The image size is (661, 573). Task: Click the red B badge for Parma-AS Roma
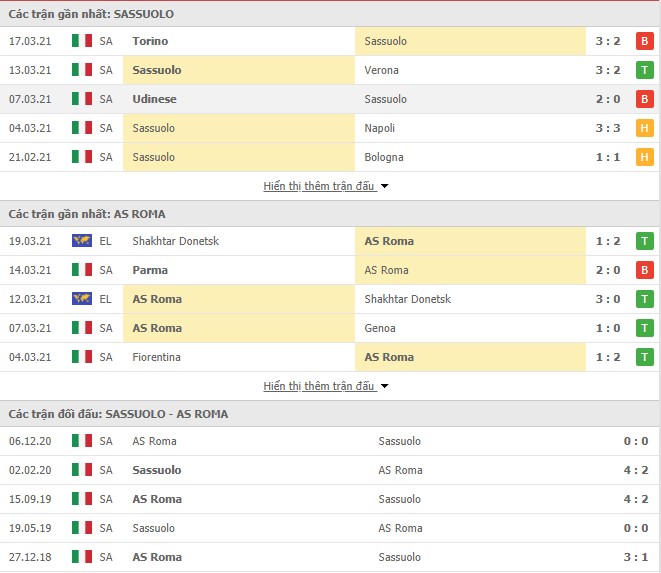click(644, 270)
